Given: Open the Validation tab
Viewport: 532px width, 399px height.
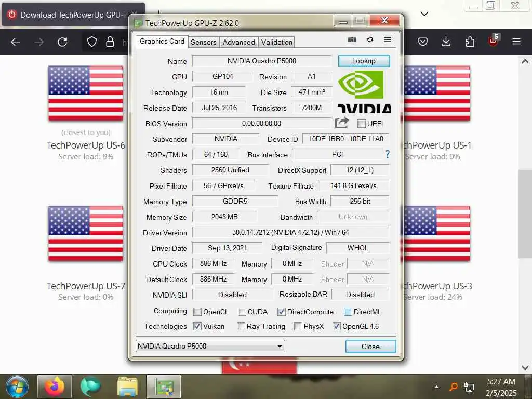Looking at the screenshot, I should click(x=276, y=42).
